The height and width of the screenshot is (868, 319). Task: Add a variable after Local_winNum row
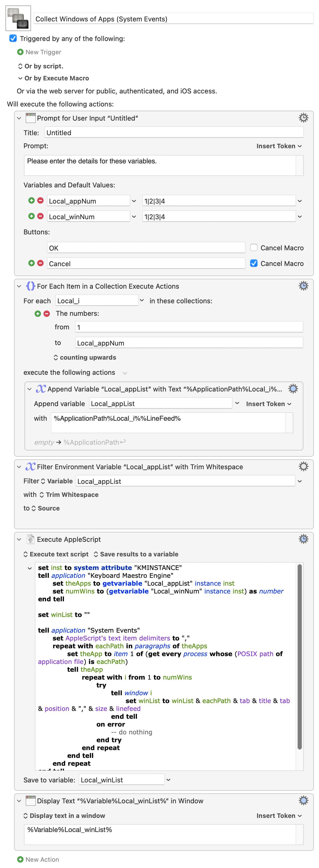31,216
